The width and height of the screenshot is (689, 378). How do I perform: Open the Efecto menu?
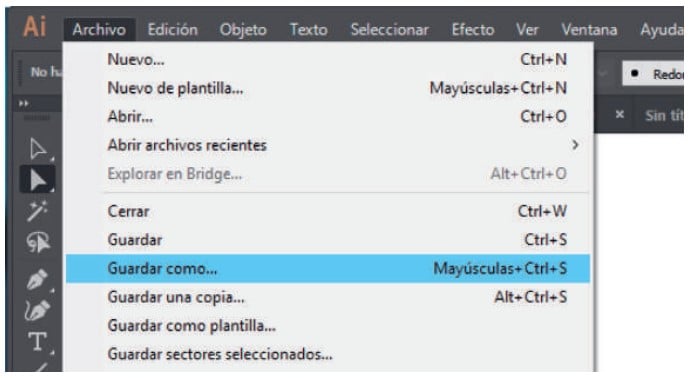click(473, 30)
